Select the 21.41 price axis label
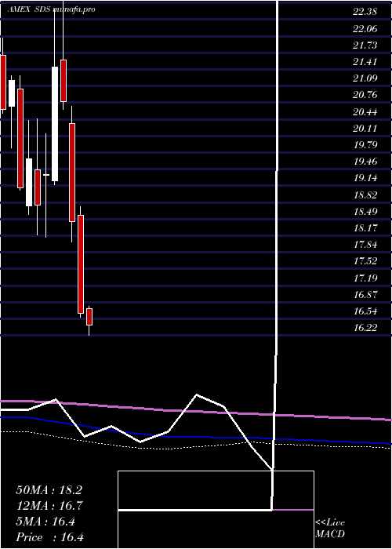Viewport: 392px width, 549px height. [x=365, y=62]
